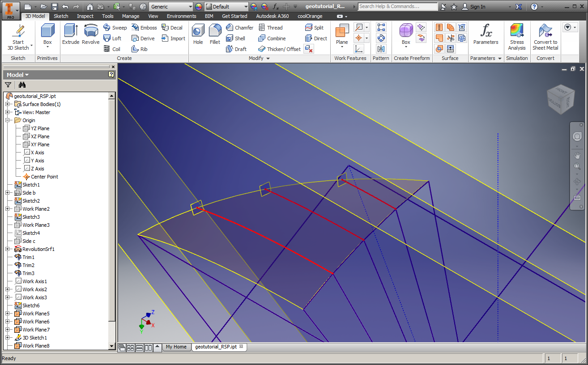Choose the Shell tool

click(x=236, y=38)
